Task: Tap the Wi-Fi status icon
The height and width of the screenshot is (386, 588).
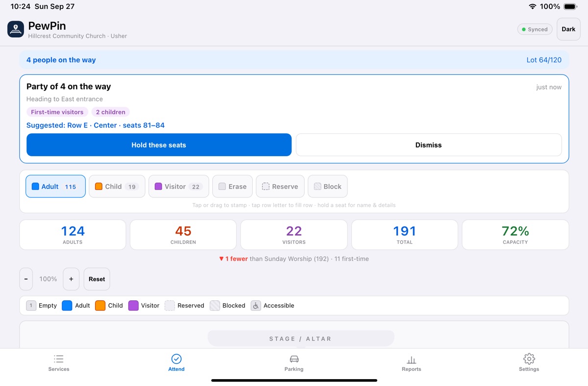Action: [532, 6]
